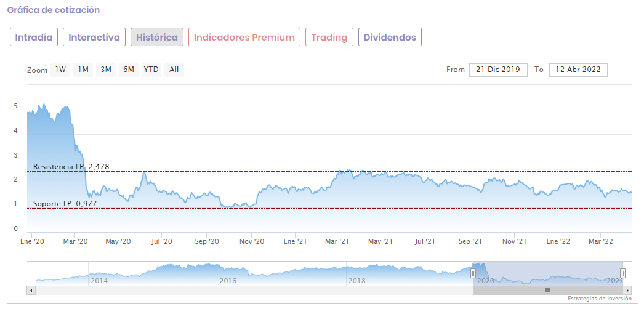Set zoom range to 1M
The height and width of the screenshot is (309, 644).
[83, 70]
